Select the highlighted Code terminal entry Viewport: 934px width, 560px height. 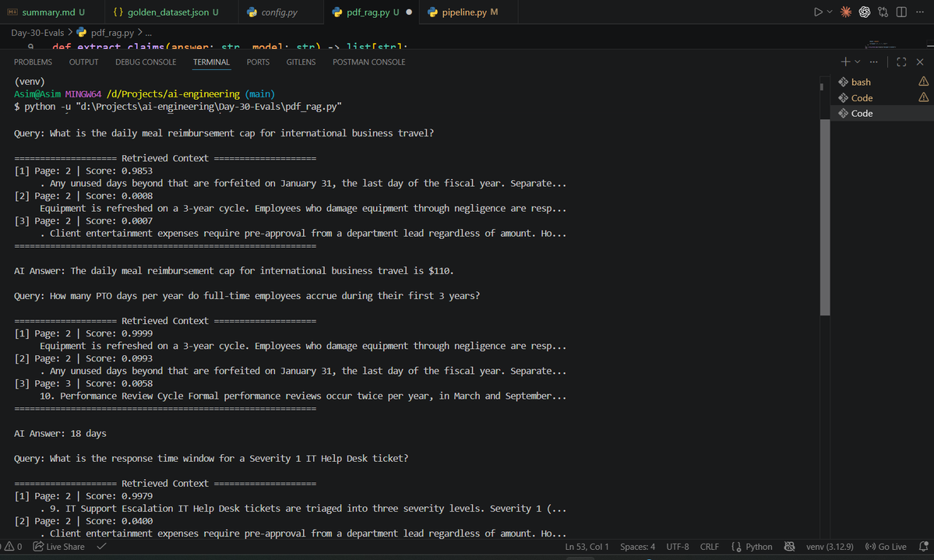pos(882,113)
